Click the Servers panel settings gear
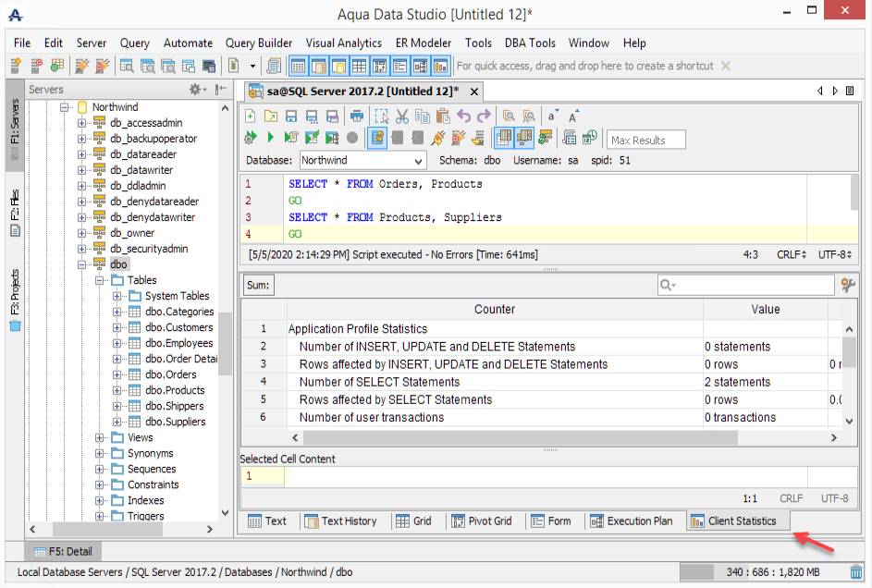The width and height of the screenshot is (872, 588). pyautogui.click(x=196, y=89)
